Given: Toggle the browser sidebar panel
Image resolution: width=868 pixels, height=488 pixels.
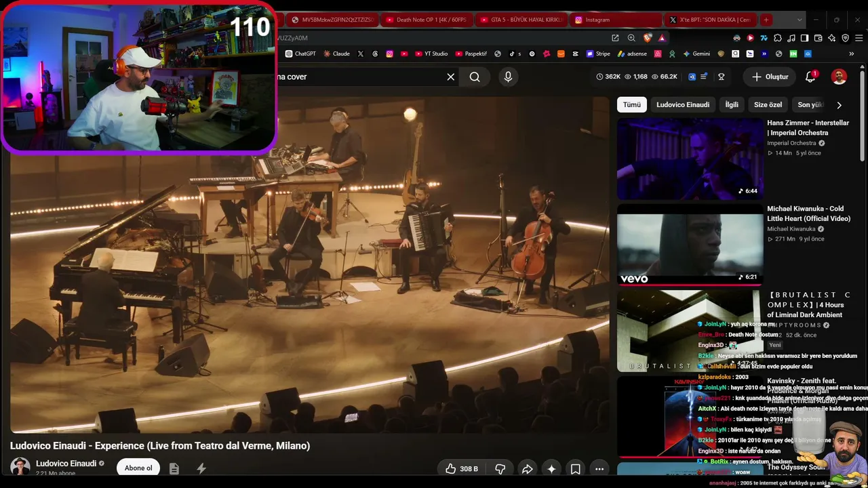Looking at the screenshot, I should point(804,38).
